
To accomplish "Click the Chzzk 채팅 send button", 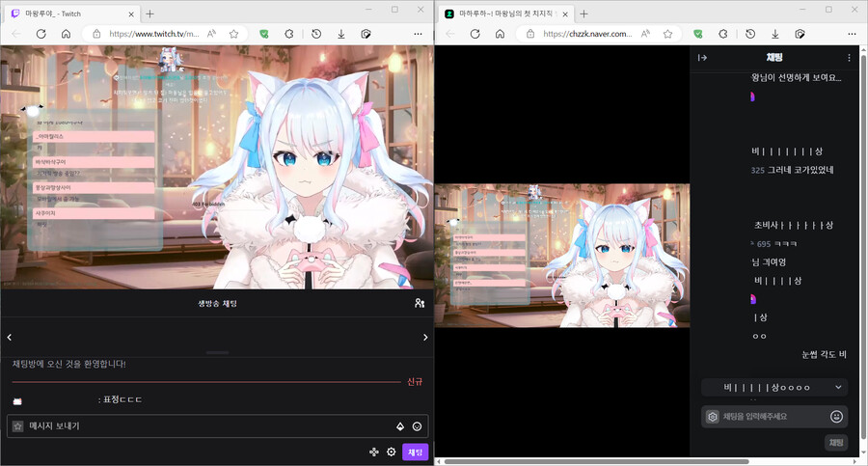I will tap(836, 442).
